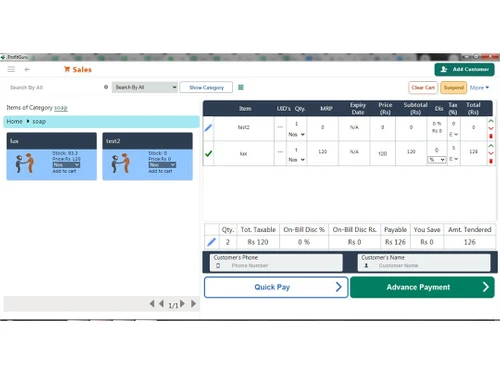Increase test2 quantity with green up arrow
The height and width of the screenshot is (375, 500).
pyautogui.click(x=491, y=121)
